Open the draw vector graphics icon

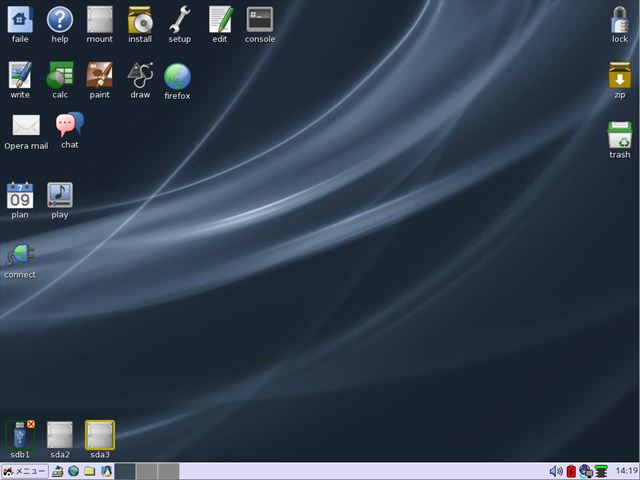pyautogui.click(x=140, y=75)
